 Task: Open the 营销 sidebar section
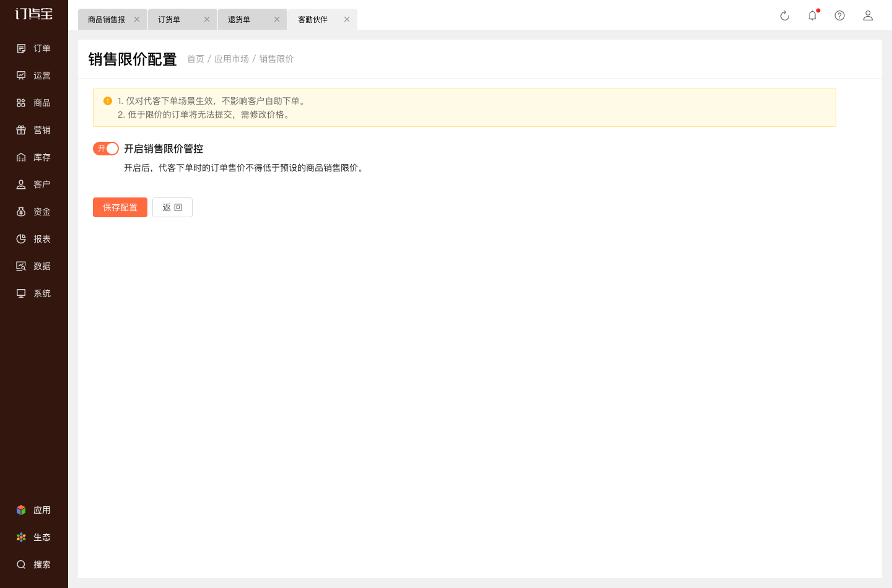click(33, 130)
